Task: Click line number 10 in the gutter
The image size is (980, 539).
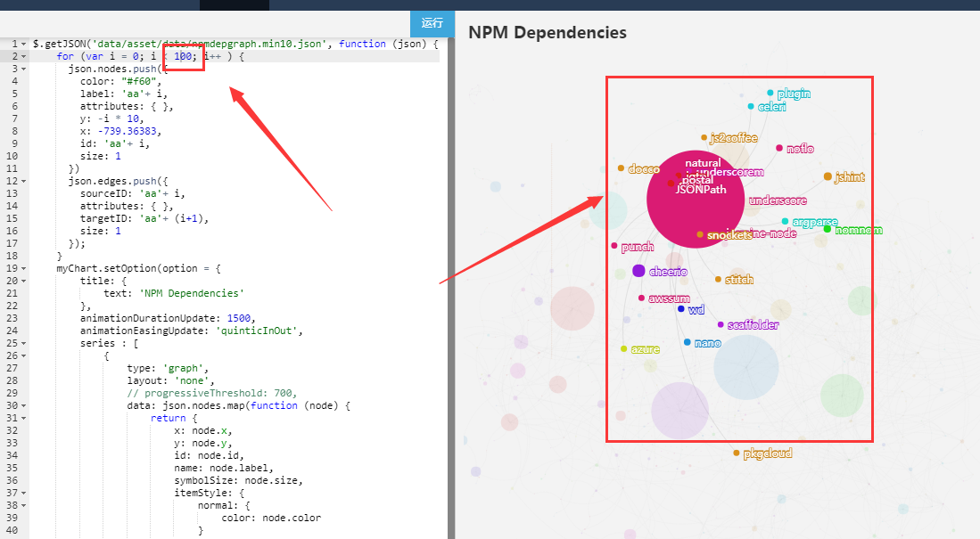Action: coord(12,156)
